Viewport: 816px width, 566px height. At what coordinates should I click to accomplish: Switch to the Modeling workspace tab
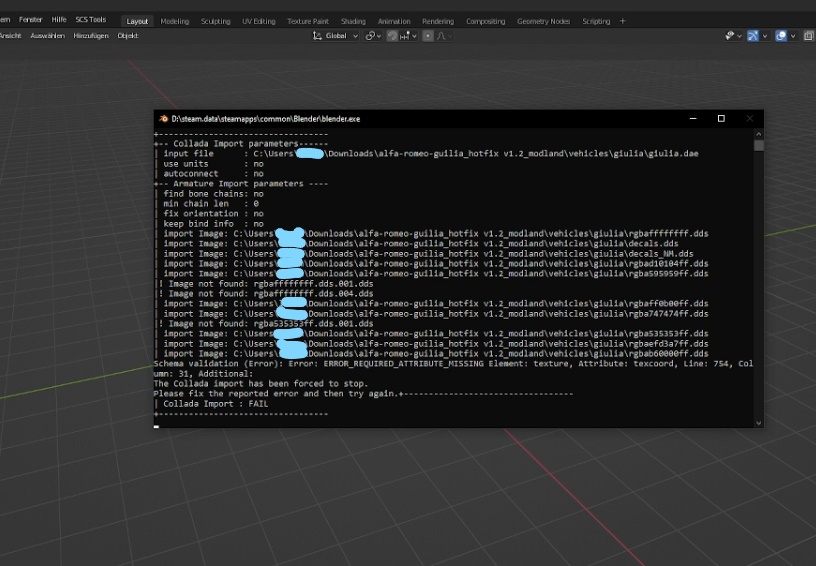point(174,21)
